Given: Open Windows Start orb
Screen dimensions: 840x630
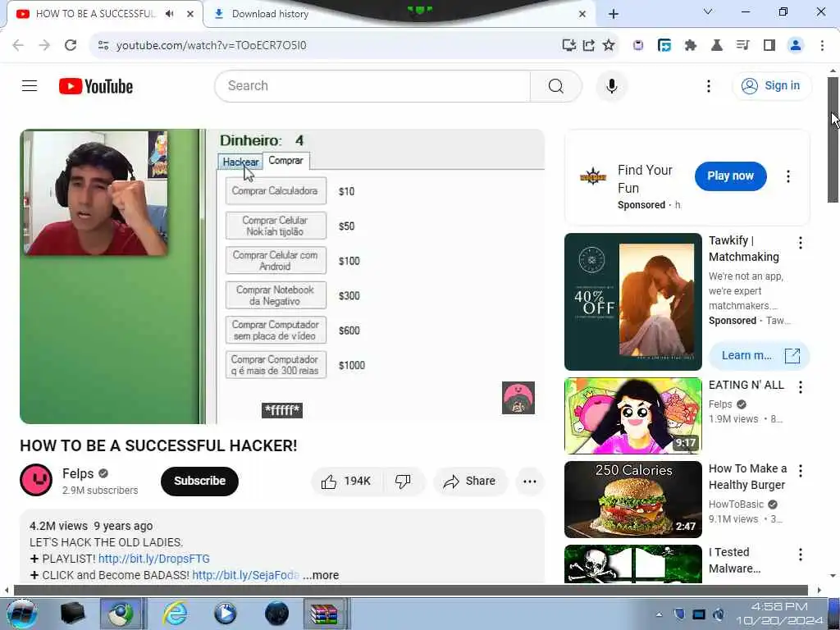Looking at the screenshot, I should (21, 614).
